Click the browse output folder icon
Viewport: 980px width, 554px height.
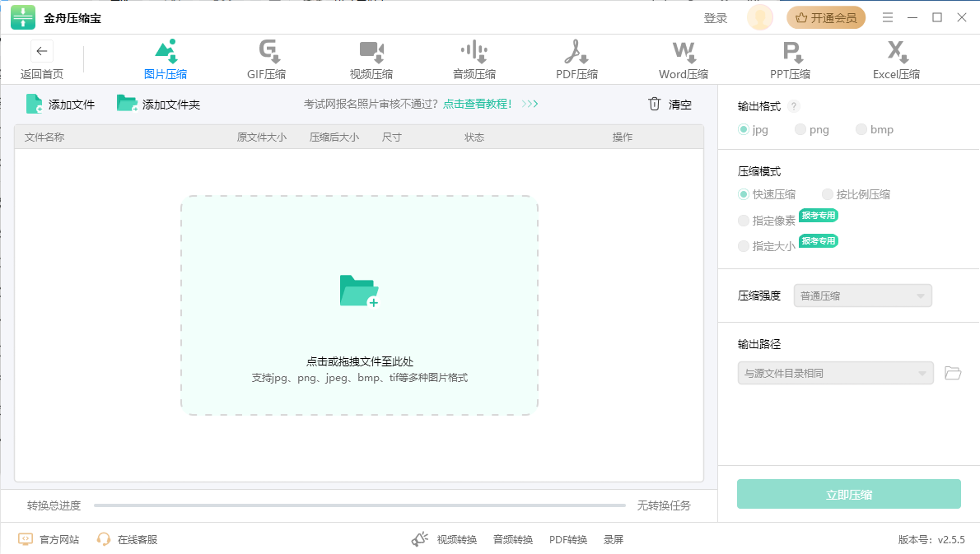(x=953, y=373)
